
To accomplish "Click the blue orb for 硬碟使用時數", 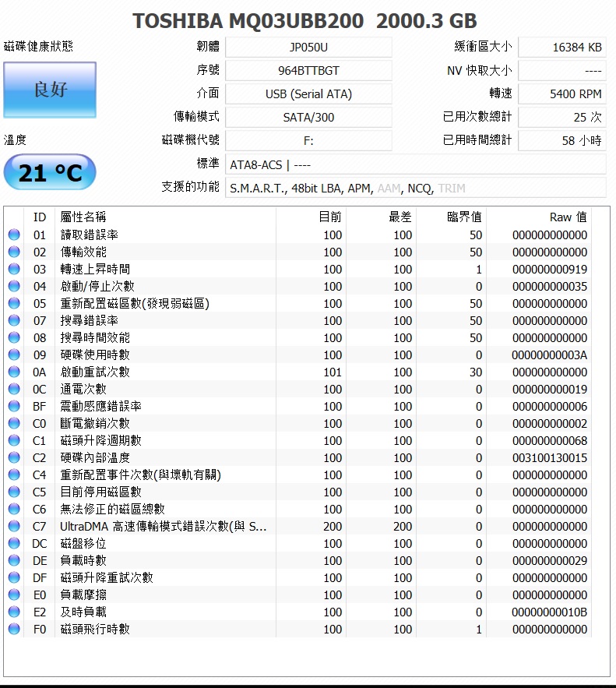I will click(x=14, y=355).
